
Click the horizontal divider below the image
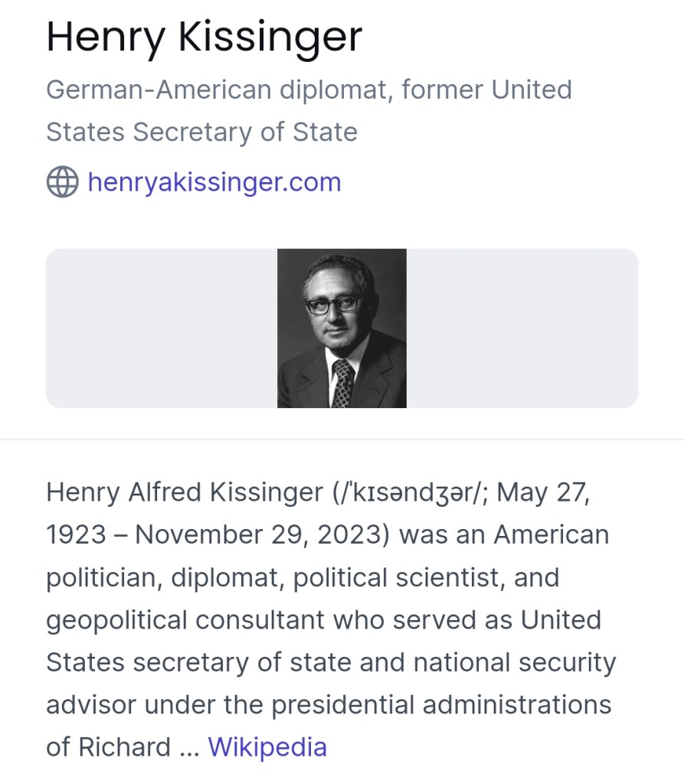pyautogui.click(x=342, y=439)
